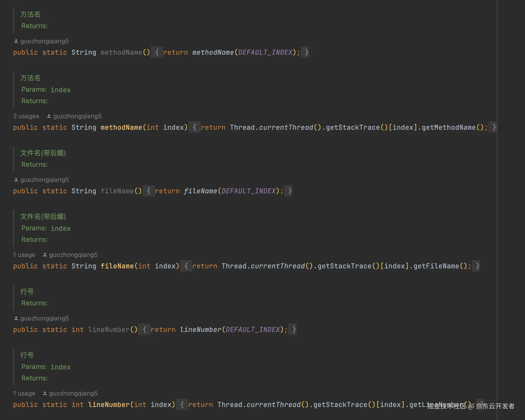Click author icon above methodName() method
This screenshot has width=525, height=420.
(x=16, y=41)
